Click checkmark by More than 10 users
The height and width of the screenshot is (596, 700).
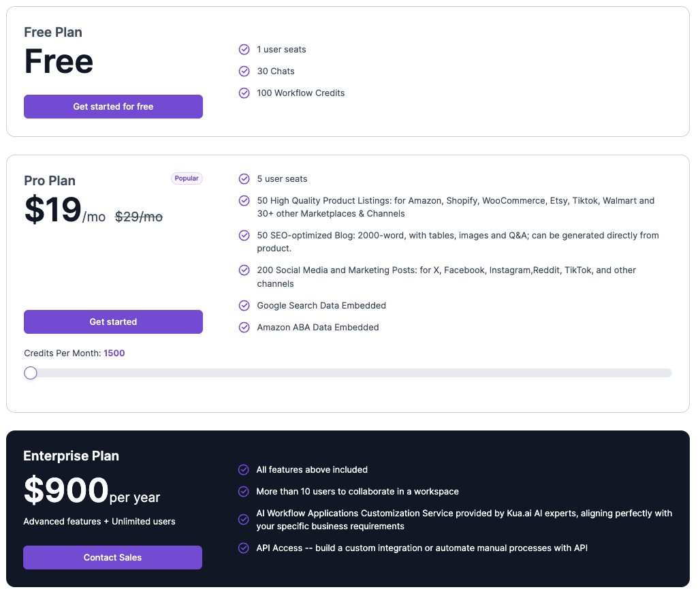tap(243, 492)
